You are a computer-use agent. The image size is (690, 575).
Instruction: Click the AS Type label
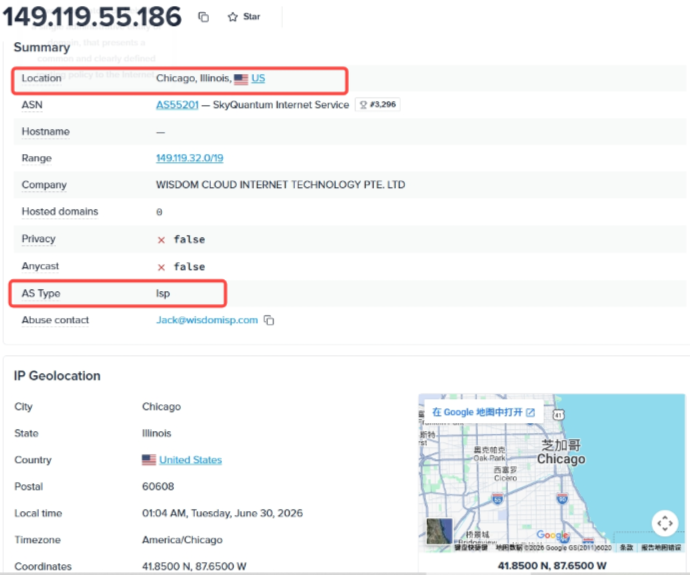point(41,293)
